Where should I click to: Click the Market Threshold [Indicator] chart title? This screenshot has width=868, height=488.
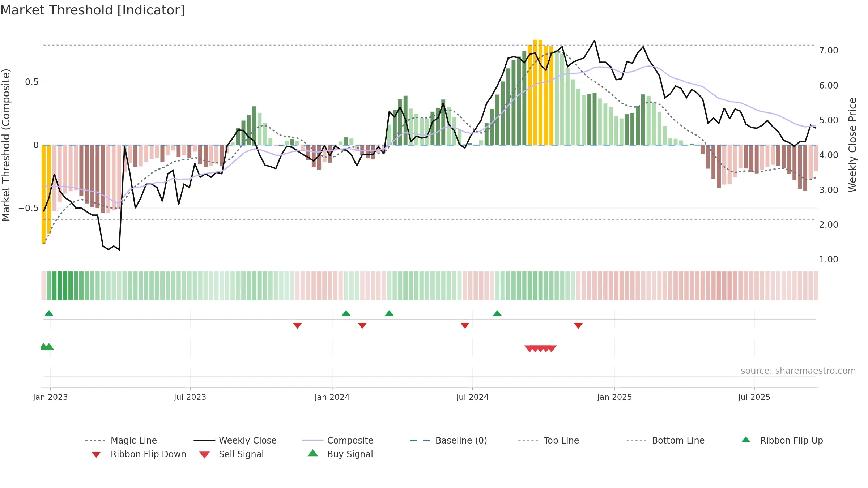(x=93, y=10)
